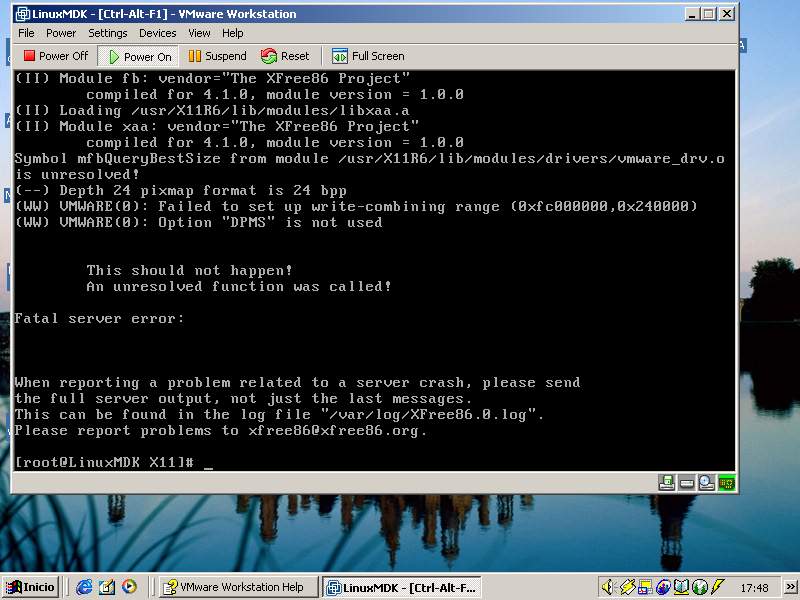Viewport: 800px width, 600px height.
Task: Click the LinuxMDK taskbar button
Action: 402,587
